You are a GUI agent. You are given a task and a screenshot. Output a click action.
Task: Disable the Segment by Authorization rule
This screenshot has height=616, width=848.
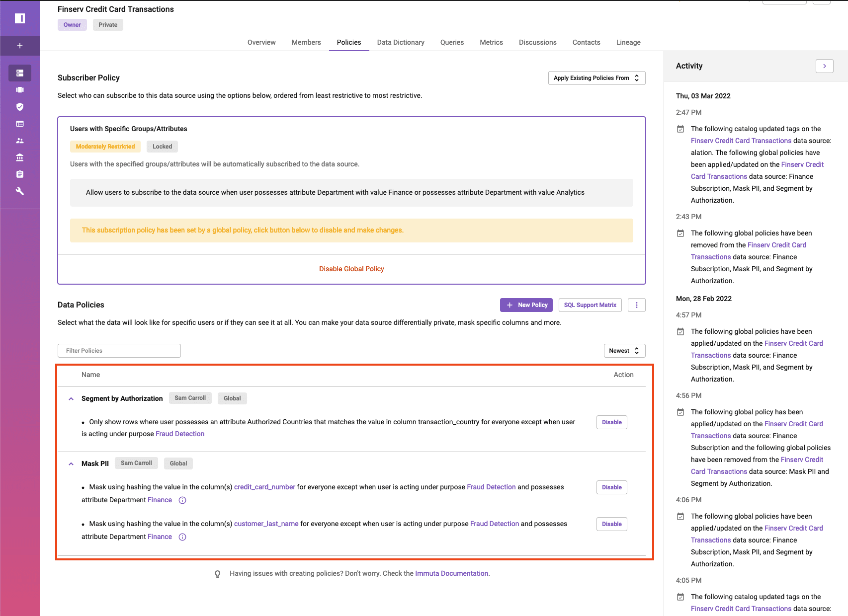pyautogui.click(x=611, y=422)
